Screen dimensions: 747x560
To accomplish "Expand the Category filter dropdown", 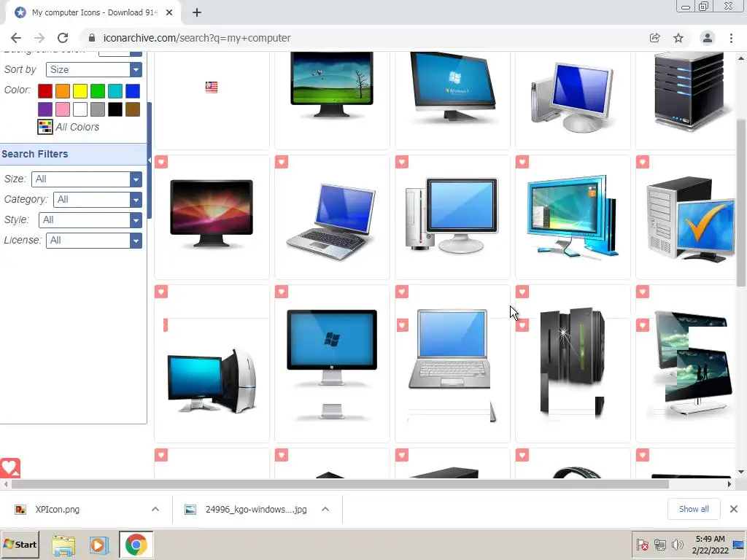I will pyautogui.click(x=98, y=200).
